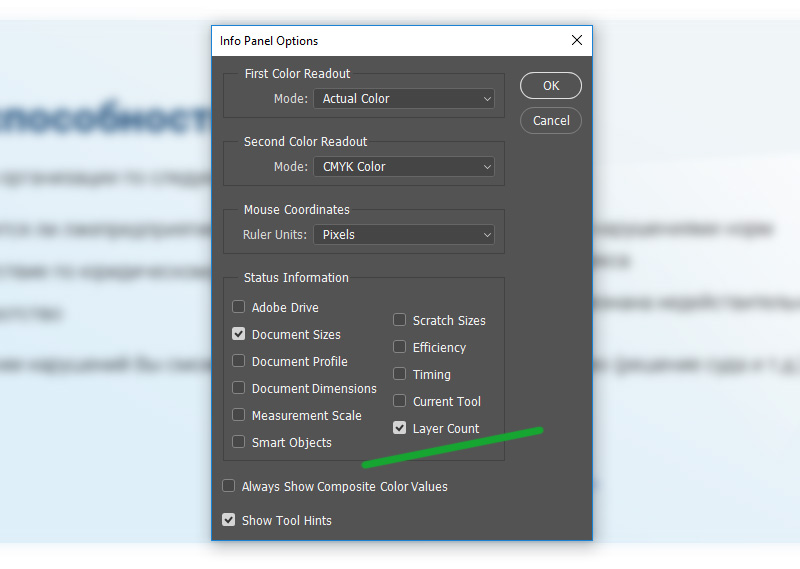Enable Document Profile status info

(239, 362)
